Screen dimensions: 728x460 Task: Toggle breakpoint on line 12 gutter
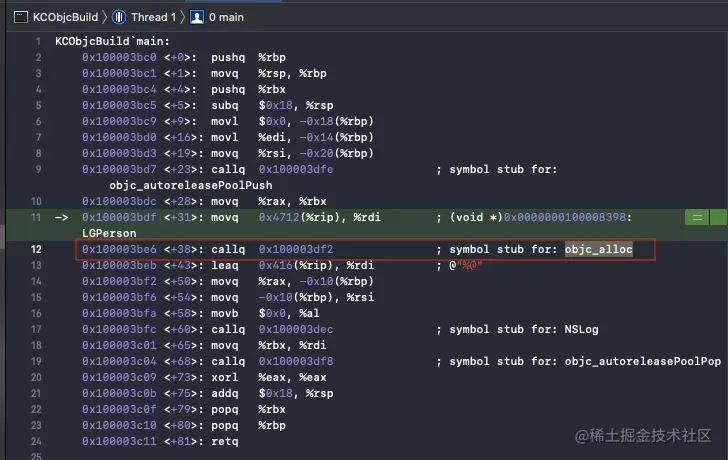tap(36, 249)
